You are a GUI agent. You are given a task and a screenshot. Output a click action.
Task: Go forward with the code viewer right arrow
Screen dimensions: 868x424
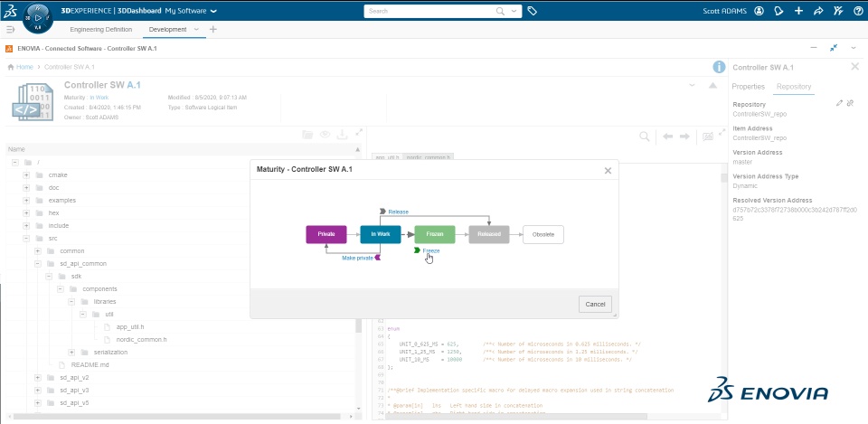click(x=684, y=137)
